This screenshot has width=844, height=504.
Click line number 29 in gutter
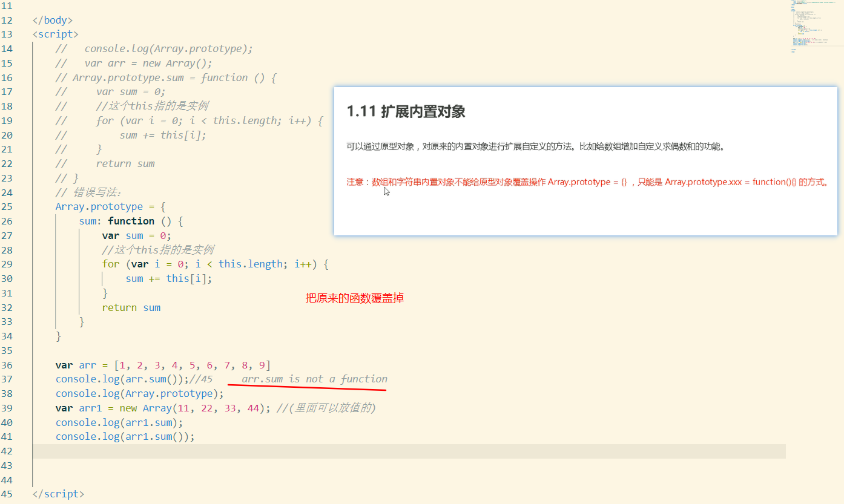tap(7, 264)
